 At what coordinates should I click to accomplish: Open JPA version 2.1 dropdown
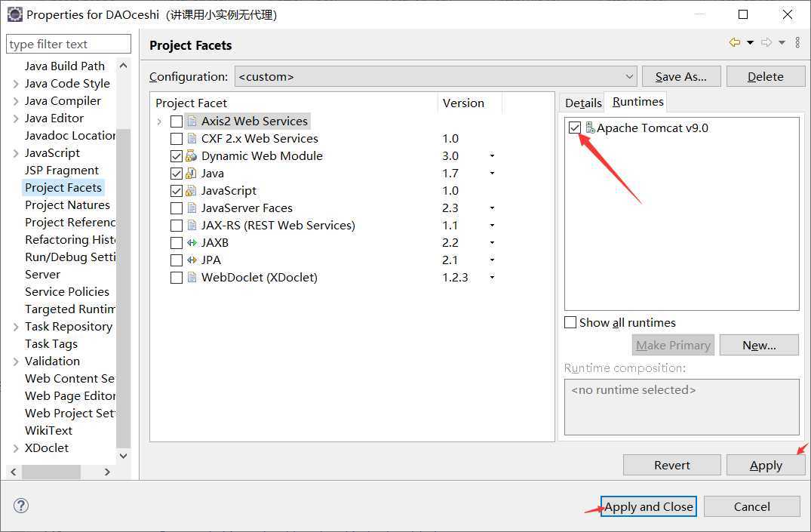(x=492, y=260)
